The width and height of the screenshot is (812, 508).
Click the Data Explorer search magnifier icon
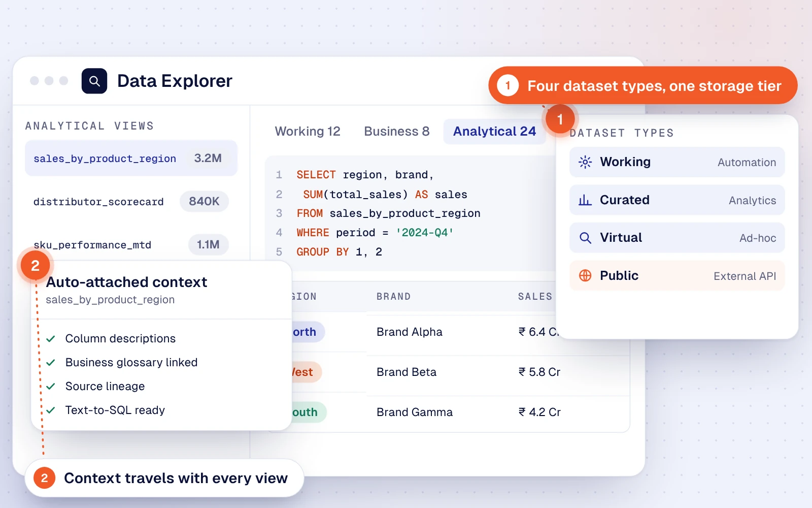coord(94,81)
